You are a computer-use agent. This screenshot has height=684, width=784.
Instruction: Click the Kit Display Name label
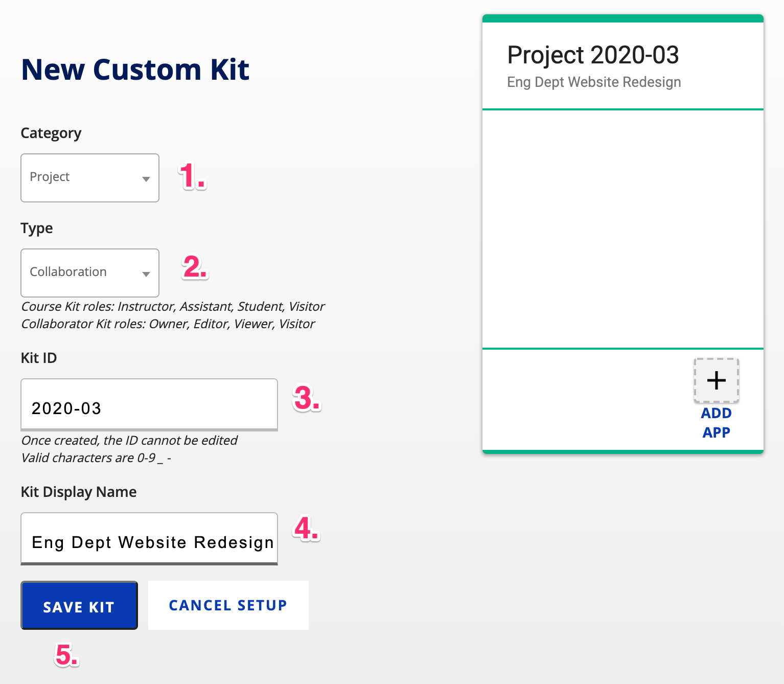tap(79, 492)
